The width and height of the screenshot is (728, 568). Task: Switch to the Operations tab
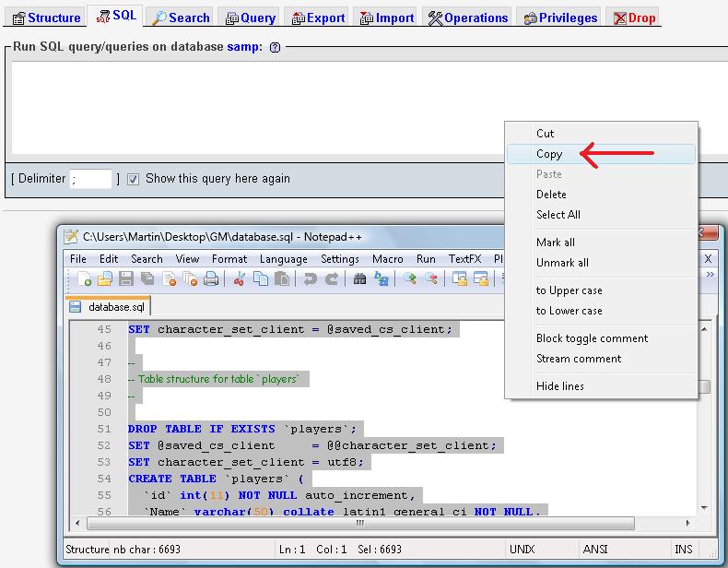tap(467, 18)
